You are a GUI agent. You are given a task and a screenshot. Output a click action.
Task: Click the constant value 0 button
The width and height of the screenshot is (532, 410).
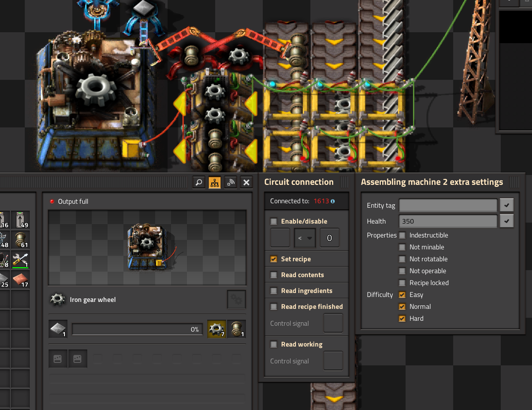point(329,238)
